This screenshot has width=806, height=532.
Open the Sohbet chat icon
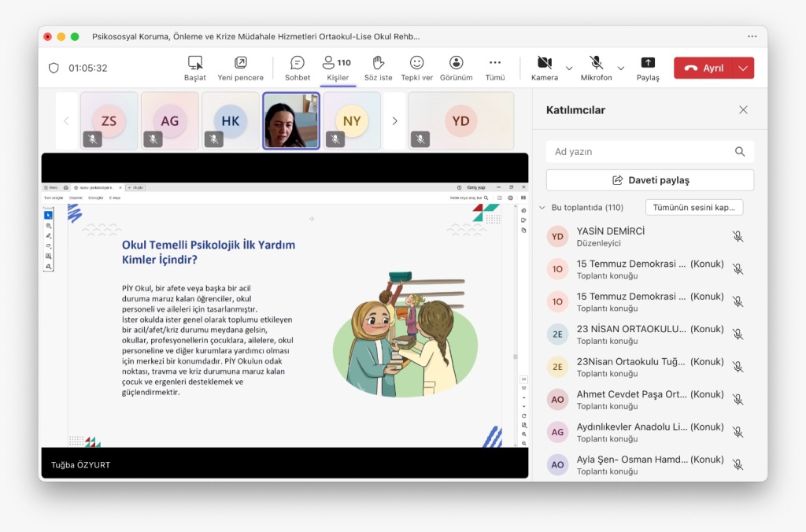(297, 64)
